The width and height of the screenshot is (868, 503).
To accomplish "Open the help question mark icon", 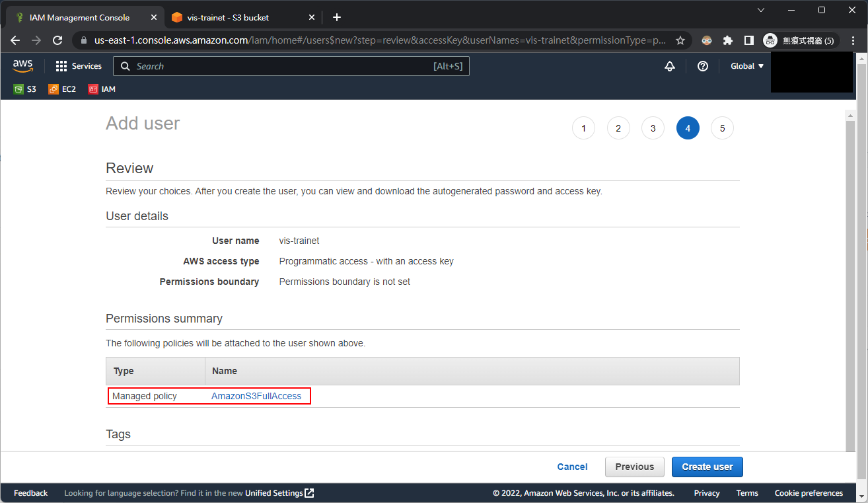I will click(x=703, y=66).
